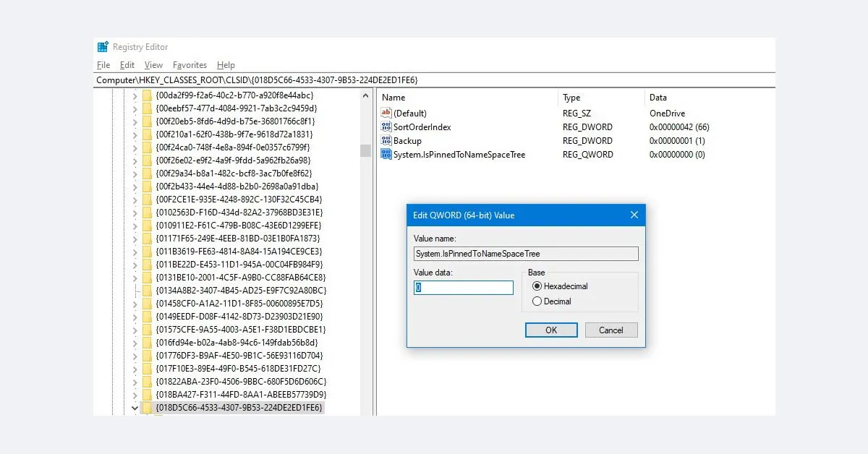
Task: Click the System.IsPinnedToNameSpaceTree value icon
Action: click(386, 155)
